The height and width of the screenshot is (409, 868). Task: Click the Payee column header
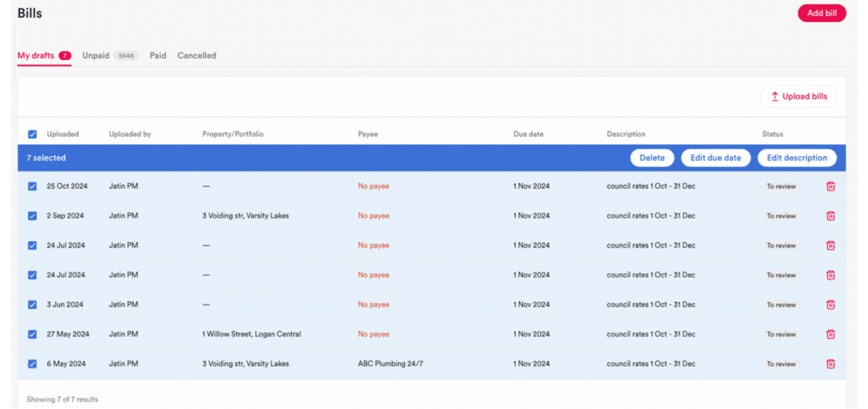pyautogui.click(x=368, y=135)
